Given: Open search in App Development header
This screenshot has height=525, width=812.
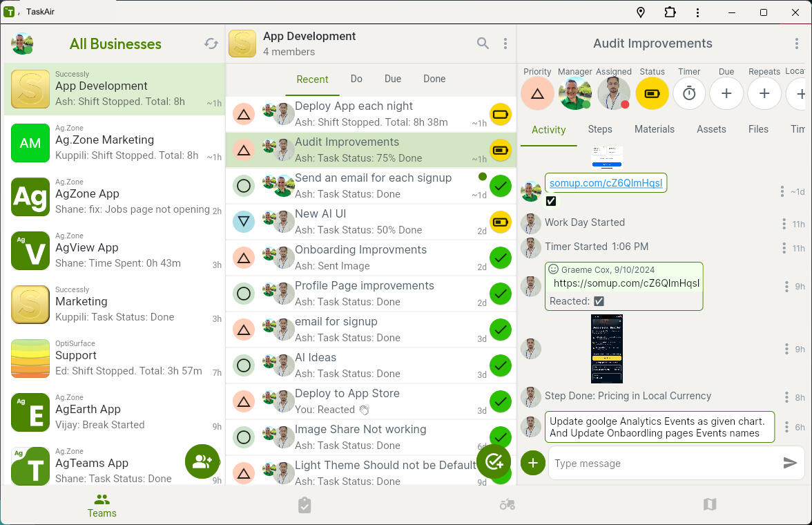Looking at the screenshot, I should pyautogui.click(x=483, y=44).
